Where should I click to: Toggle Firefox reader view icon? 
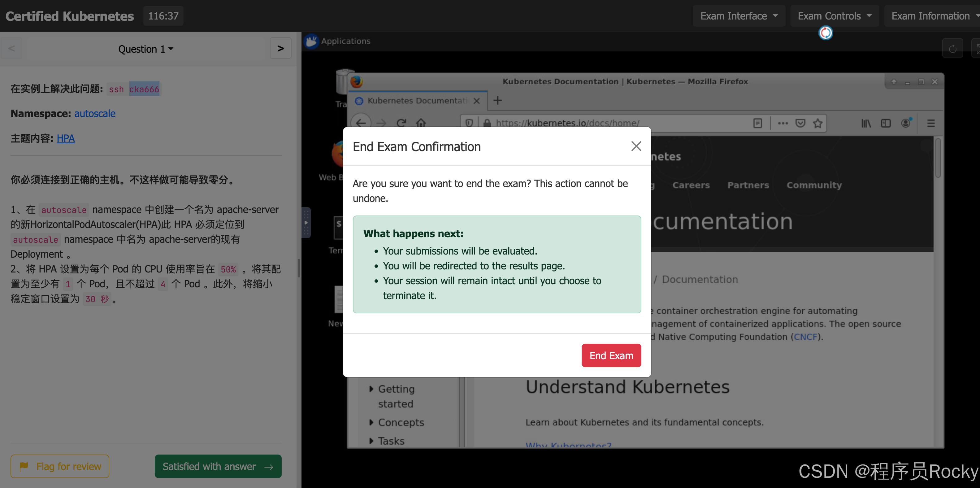tap(757, 123)
